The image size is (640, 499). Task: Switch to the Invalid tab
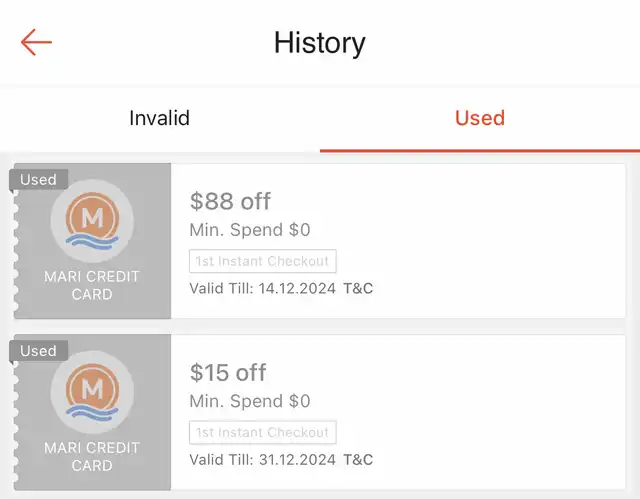(x=160, y=118)
